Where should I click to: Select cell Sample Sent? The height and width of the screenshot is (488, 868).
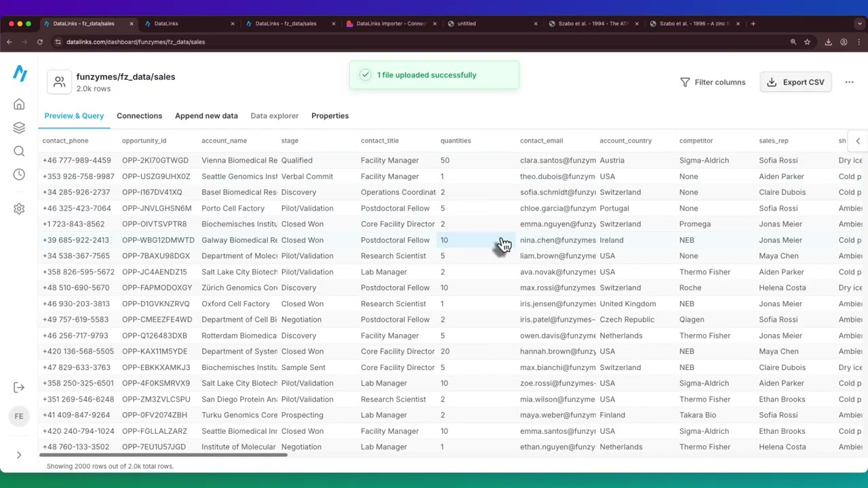coord(303,367)
